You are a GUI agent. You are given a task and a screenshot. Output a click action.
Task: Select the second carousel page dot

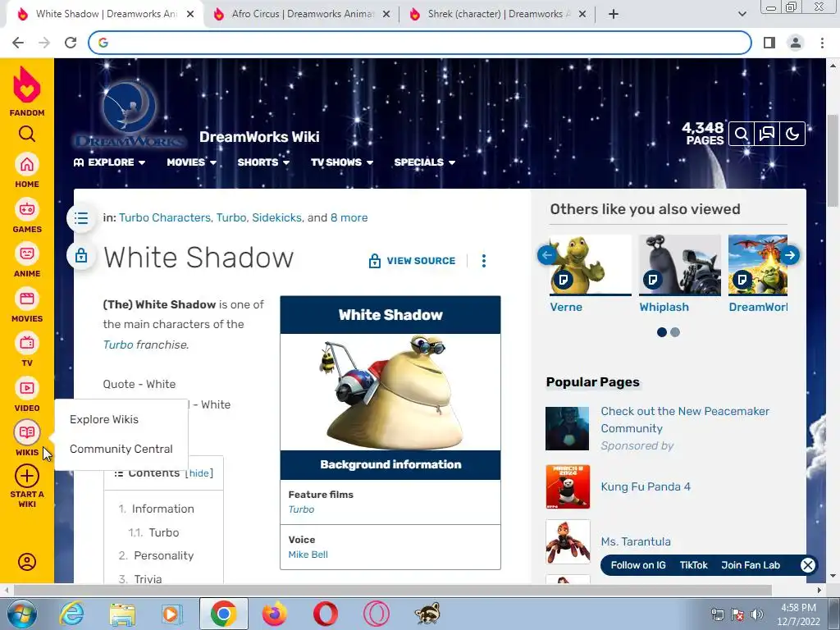pos(675,332)
